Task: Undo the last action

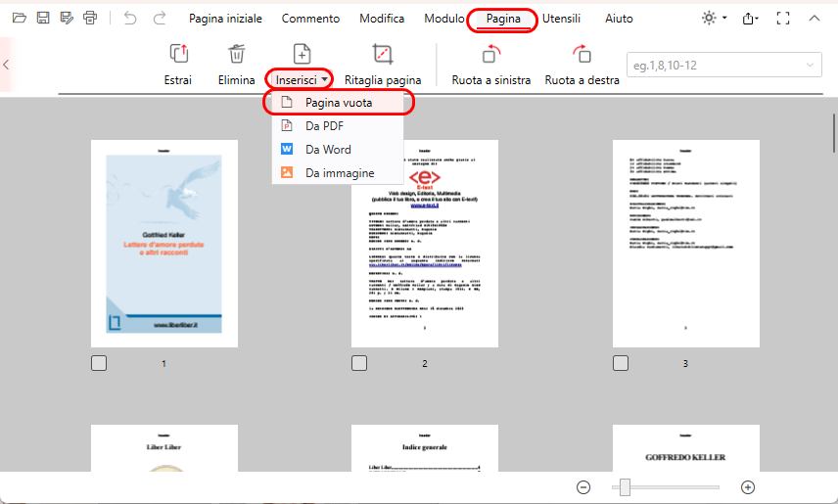Action: tap(130, 19)
